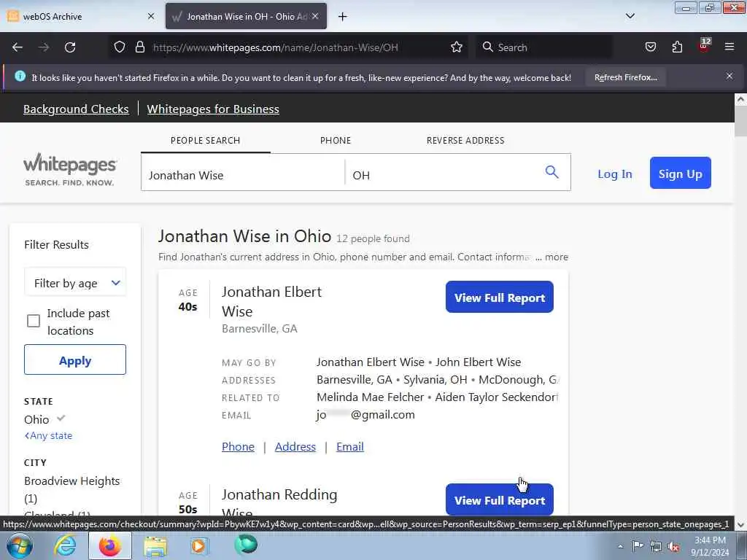Bookmark this page with the star icon
747x560 pixels.
point(457,47)
